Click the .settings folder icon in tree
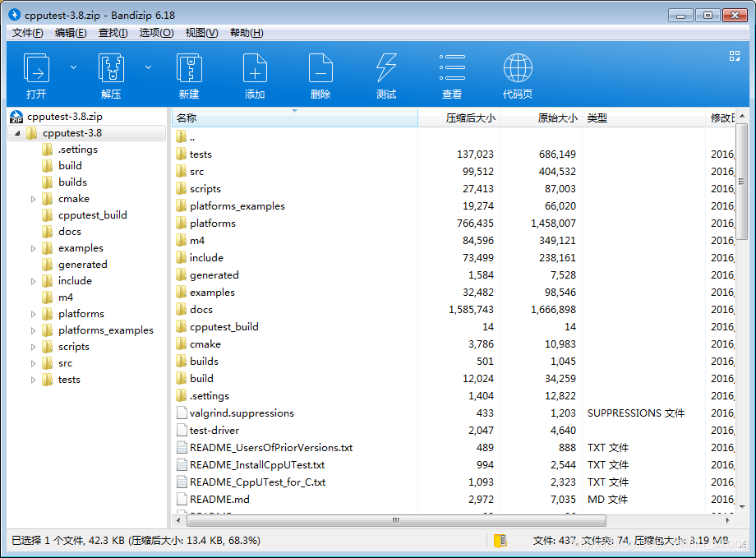The height and width of the screenshot is (558, 756). pyautogui.click(x=48, y=150)
